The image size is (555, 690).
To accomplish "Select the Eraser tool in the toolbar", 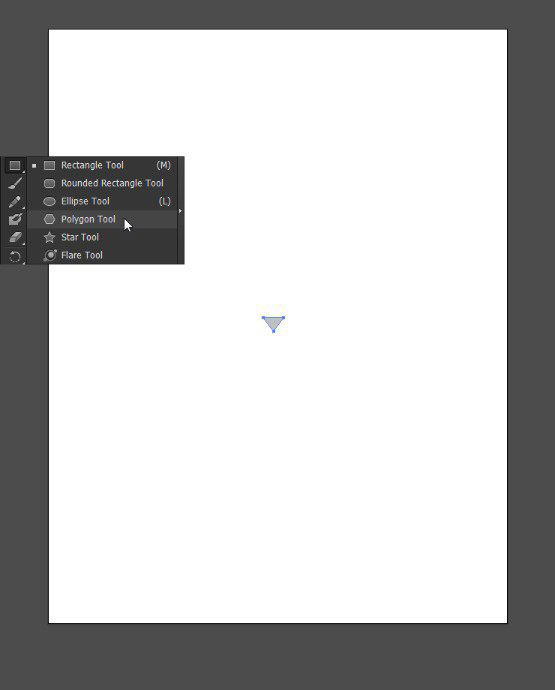I will pos(15,237).
